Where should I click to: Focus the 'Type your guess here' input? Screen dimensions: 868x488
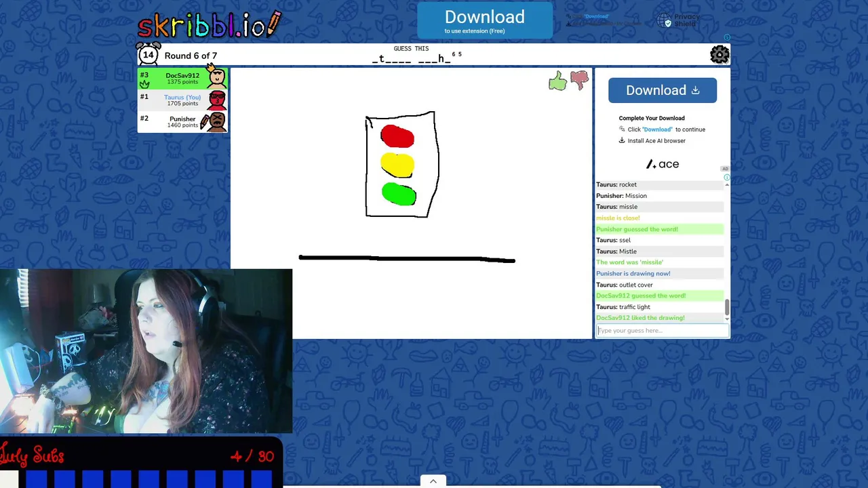tap(663, 331)
